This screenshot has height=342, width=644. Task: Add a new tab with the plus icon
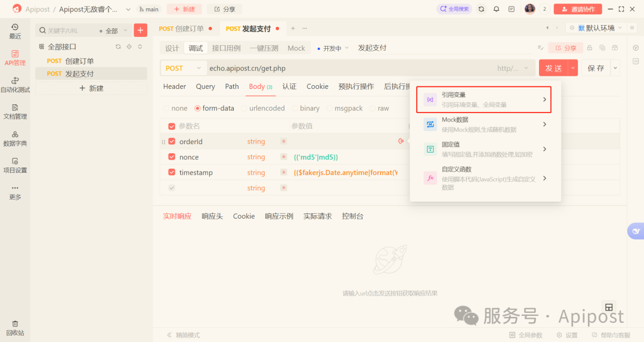(293, 29)
